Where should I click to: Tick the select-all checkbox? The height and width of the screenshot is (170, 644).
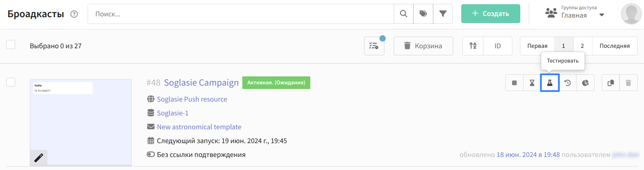11,44
